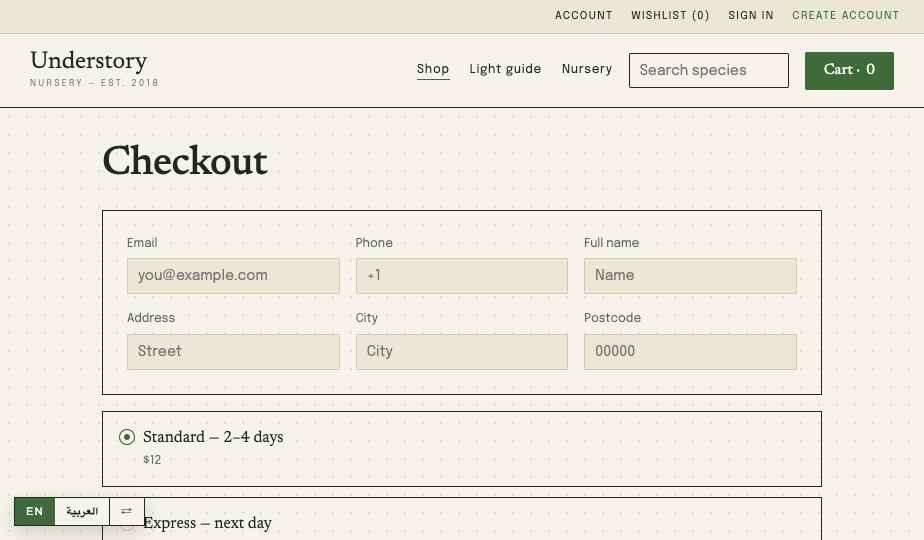Focus the Phone input field
Image resolution: width=924 pixels, height=540 pixels.
coord(462,275)
